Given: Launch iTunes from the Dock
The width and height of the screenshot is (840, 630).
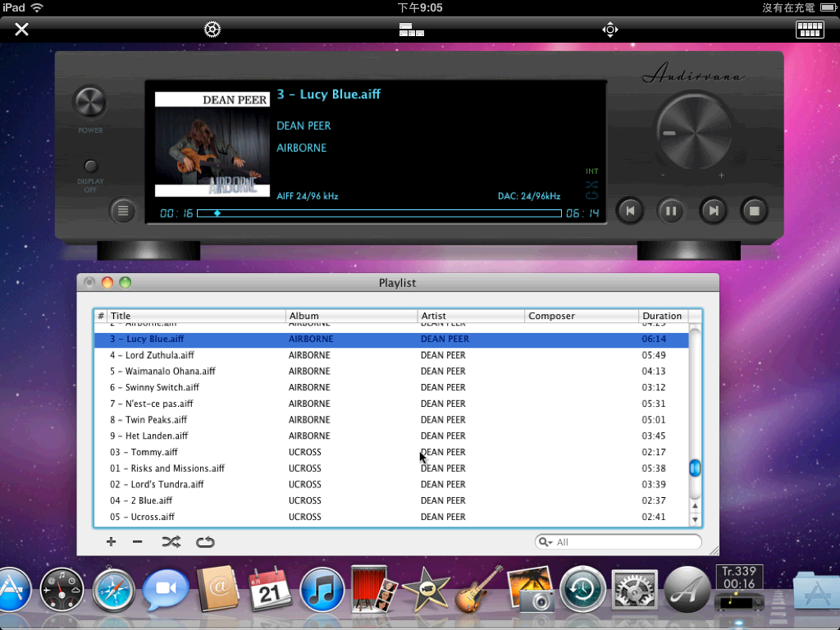Looking at the screenshot, I should click(x=322, y=590).
